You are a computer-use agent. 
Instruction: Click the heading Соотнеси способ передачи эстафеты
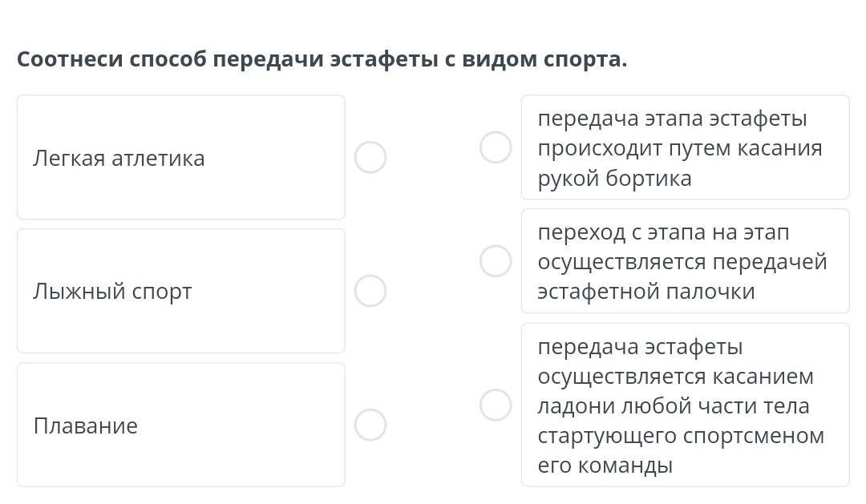click(322, 59)
